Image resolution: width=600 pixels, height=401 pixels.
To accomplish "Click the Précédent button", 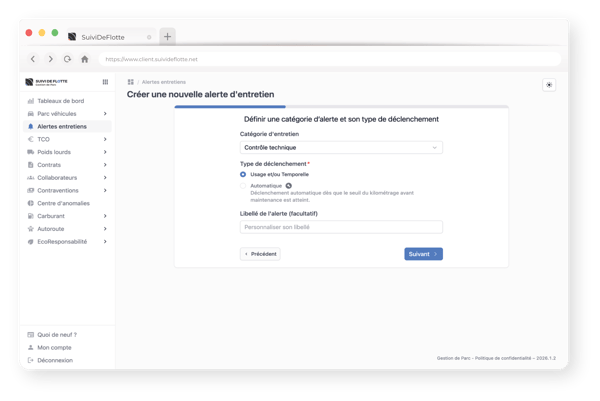I will (261, 254).
